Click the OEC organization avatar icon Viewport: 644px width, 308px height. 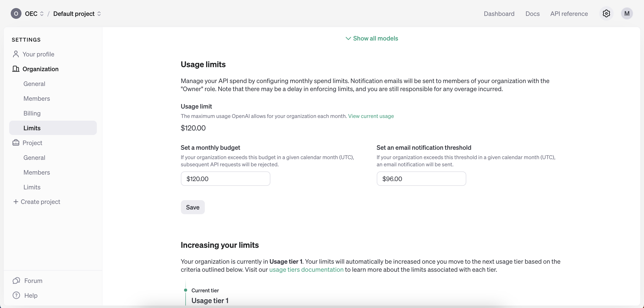click(x=16, y=13)
